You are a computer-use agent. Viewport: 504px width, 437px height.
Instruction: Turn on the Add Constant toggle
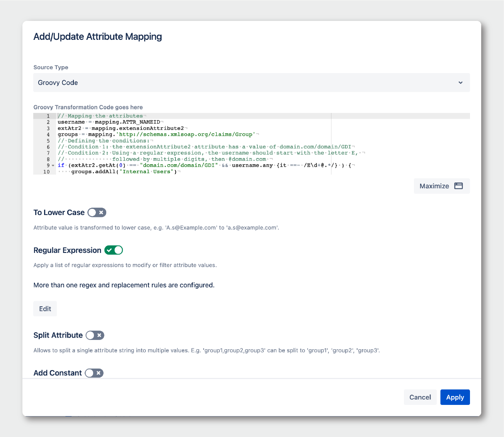[x=94, y=373]
